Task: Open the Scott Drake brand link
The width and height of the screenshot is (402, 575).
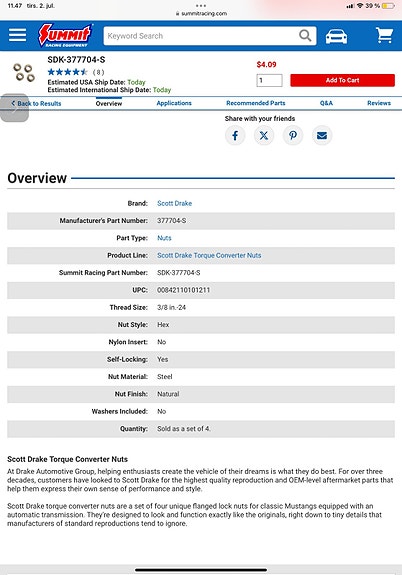Action: coord(175,203)
